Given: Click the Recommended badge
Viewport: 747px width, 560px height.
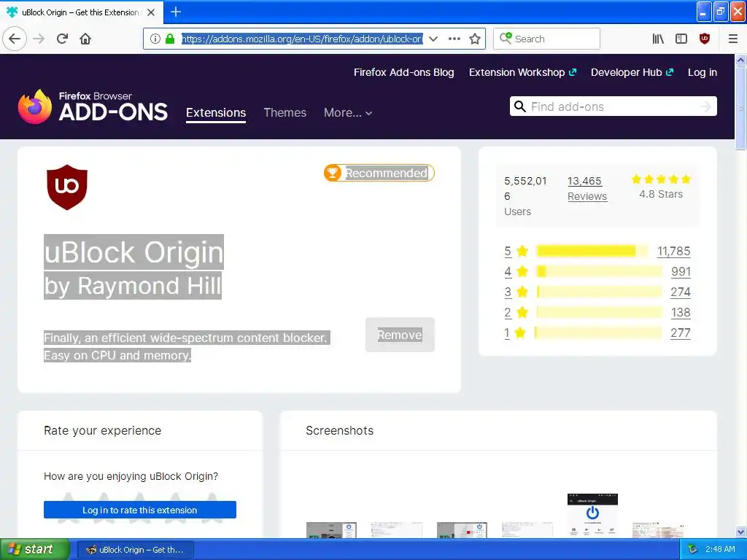Looking at the screenshot, I should [x=379, y=173].
